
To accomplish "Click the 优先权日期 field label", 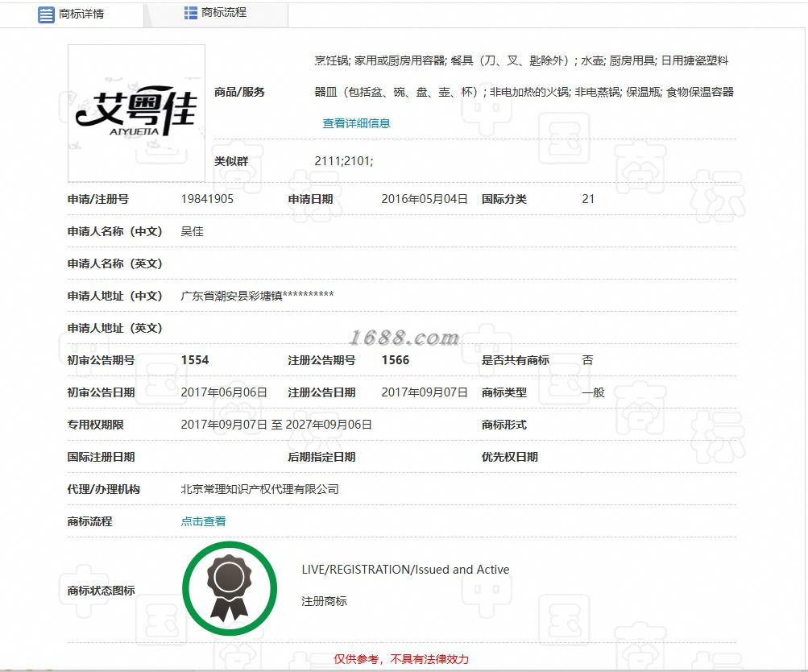I will [510, 457].
